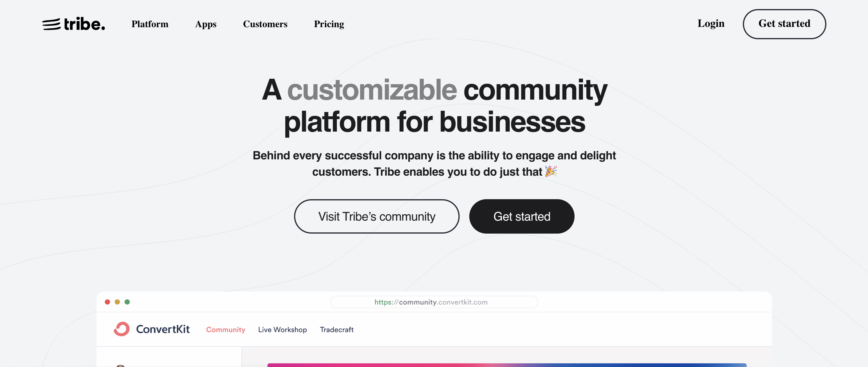The height and width of the screenshot is (367, 868).
Task: Open the Tradecraft tab
Action: click(337, 330)
